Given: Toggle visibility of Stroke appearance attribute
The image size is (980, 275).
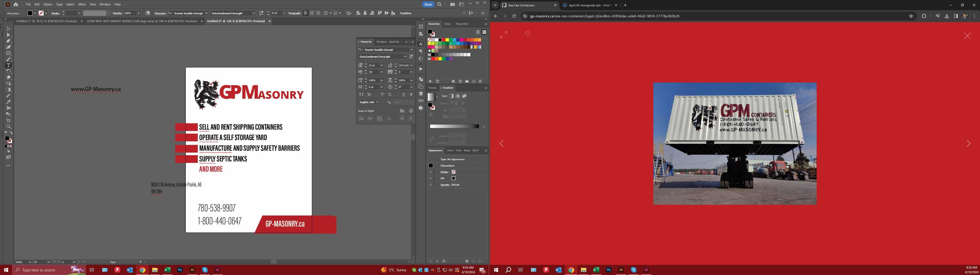Looking at the screenshot, I should [x=431, y=172].
